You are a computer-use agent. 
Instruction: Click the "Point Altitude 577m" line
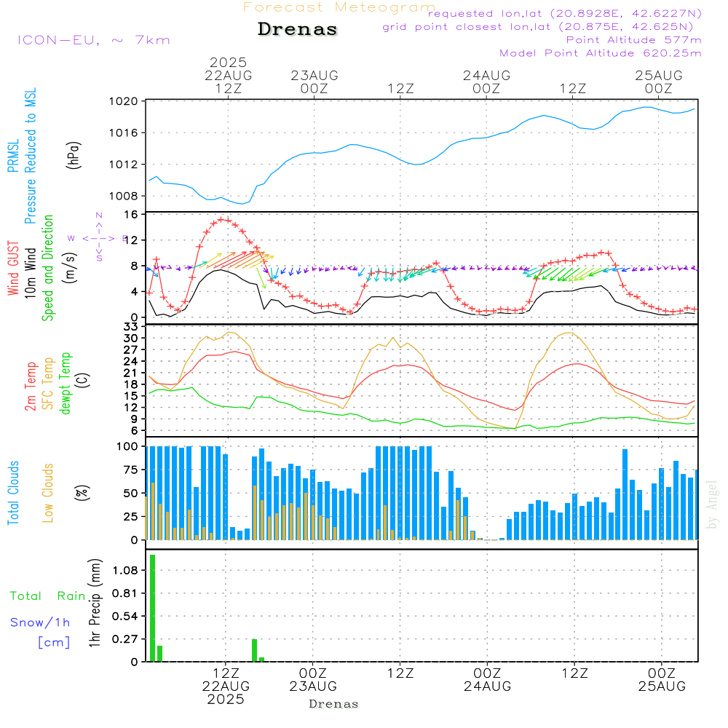[634, 40]
